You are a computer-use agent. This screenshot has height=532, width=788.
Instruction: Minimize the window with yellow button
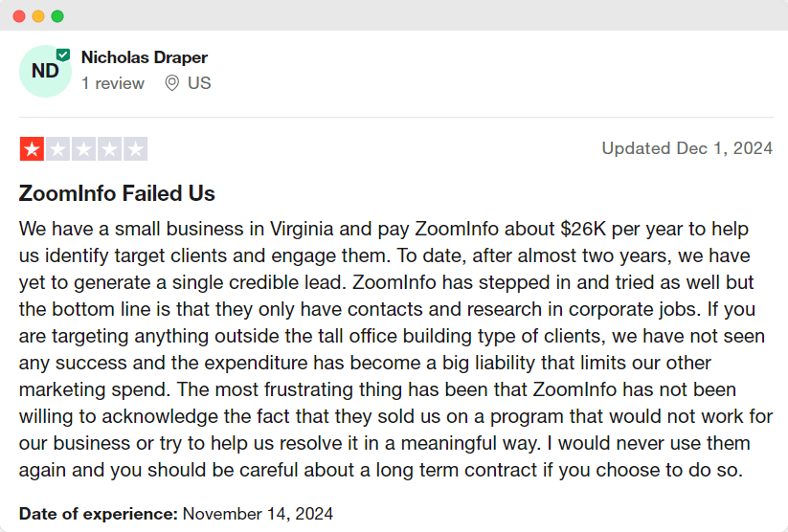tap(38, 16)
